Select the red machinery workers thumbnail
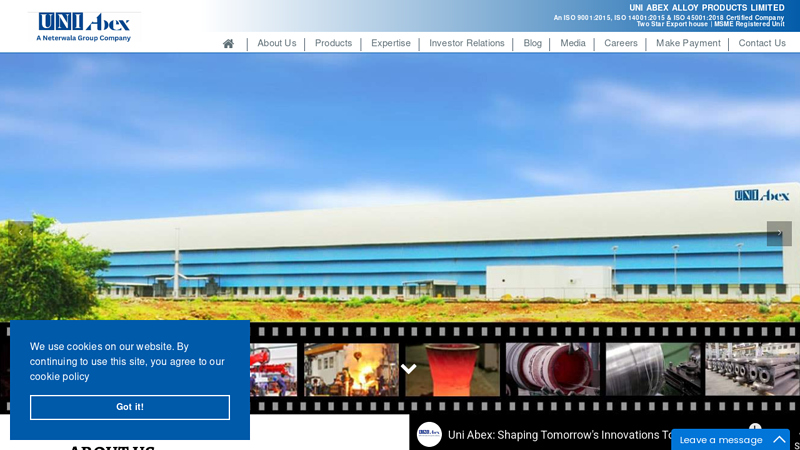The height and width of the screenshot is (450, 800). [x=273, y=369]
